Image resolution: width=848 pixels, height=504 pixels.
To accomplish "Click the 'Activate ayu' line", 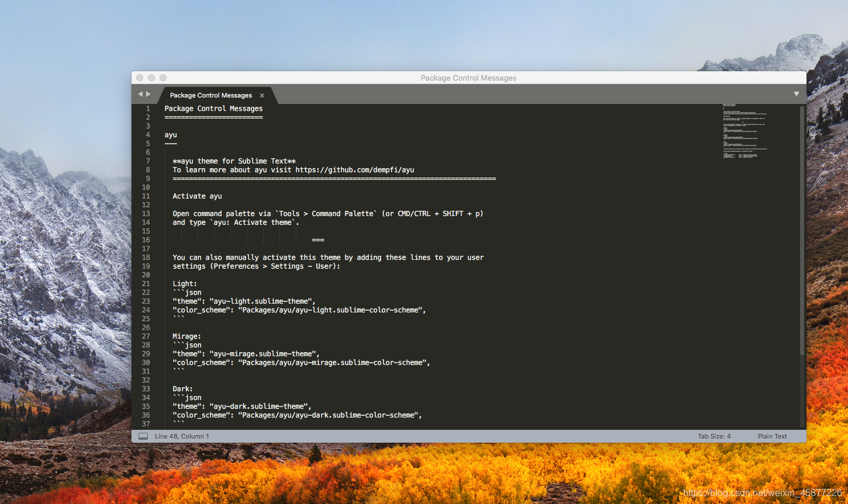I will 197,196.
